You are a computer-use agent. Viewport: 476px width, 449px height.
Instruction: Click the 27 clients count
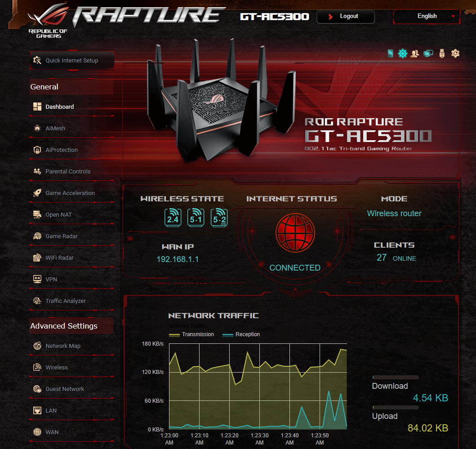[382, 258]
